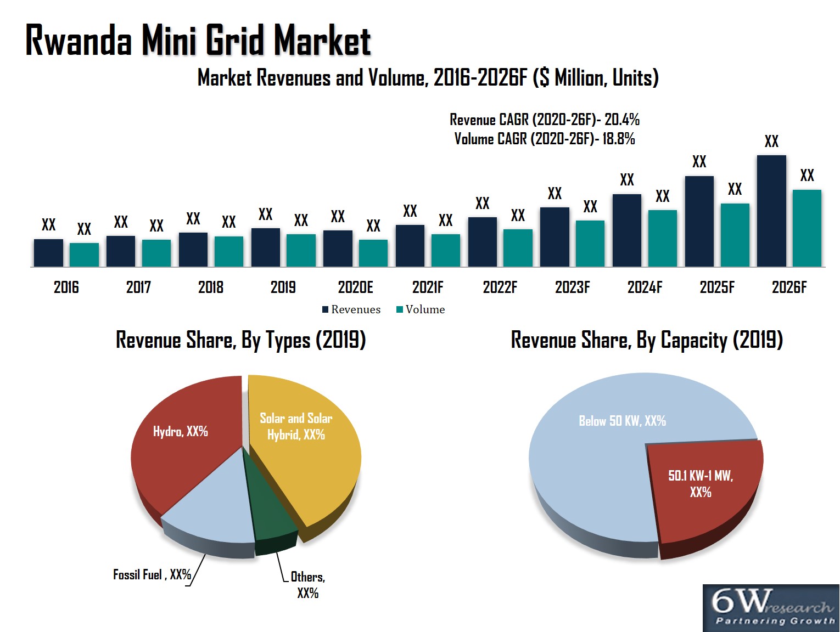Select the 50.1 KW-1 MW slice label
This screenshot has width=840, height=632.
coord(701,483)
